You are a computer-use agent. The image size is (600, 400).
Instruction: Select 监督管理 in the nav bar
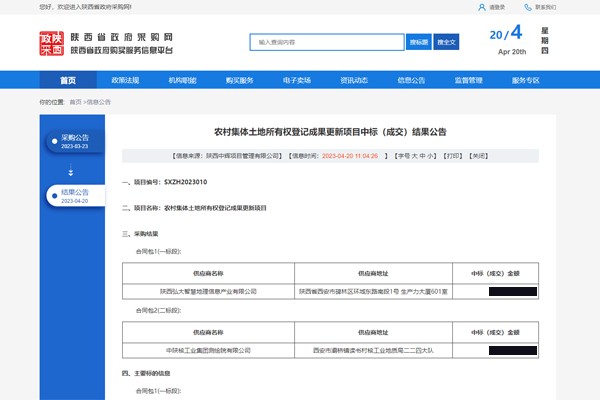(468, 80)
